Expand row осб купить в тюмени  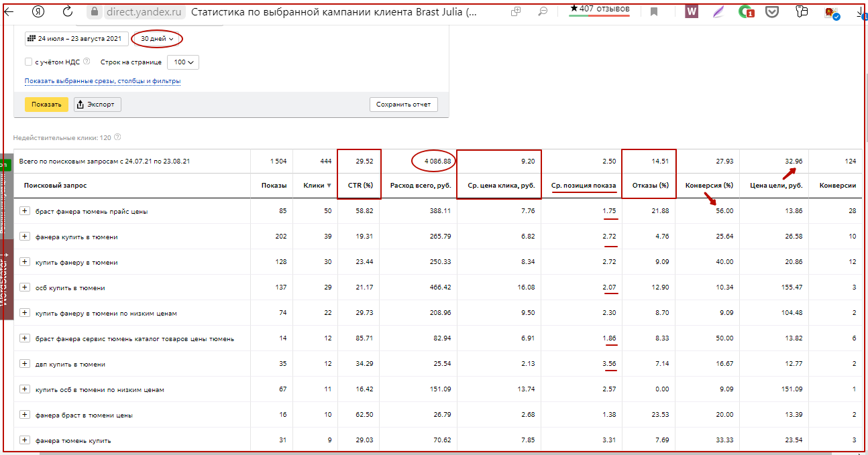[x=25, y=287]
